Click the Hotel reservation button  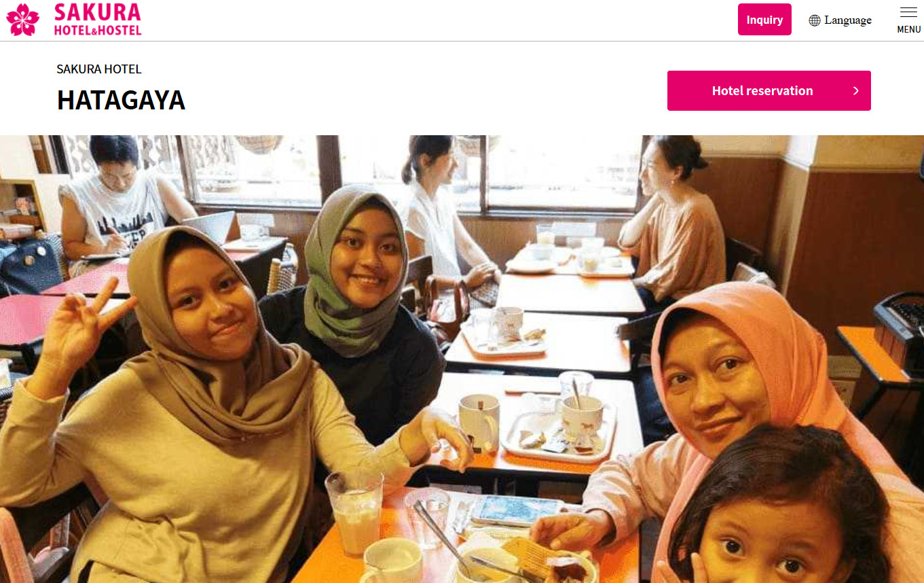(769, 90)
